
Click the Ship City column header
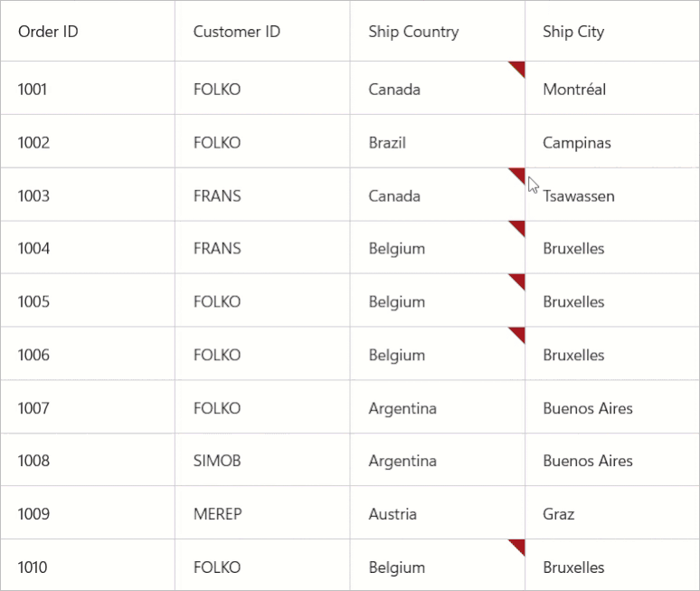(573, 32)
